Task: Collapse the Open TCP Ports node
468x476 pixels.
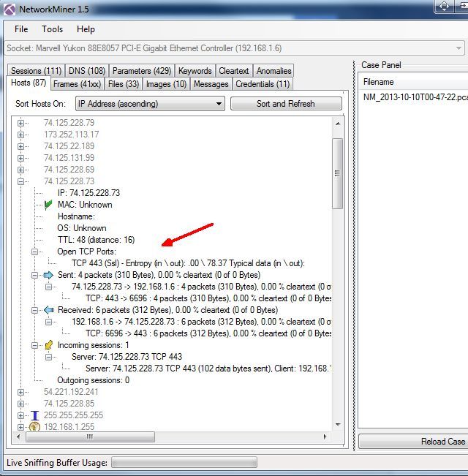Action: [x=34, y=252]
